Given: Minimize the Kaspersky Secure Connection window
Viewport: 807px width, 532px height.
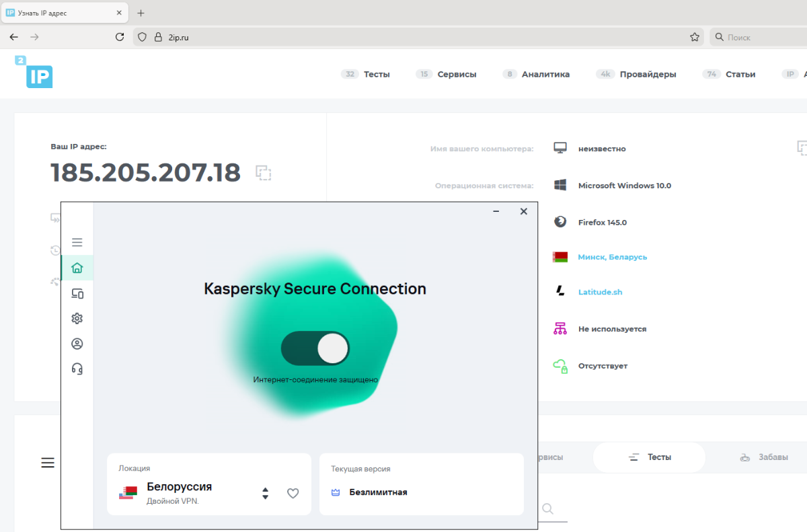Looking at the screenshot, I should 496,211.
